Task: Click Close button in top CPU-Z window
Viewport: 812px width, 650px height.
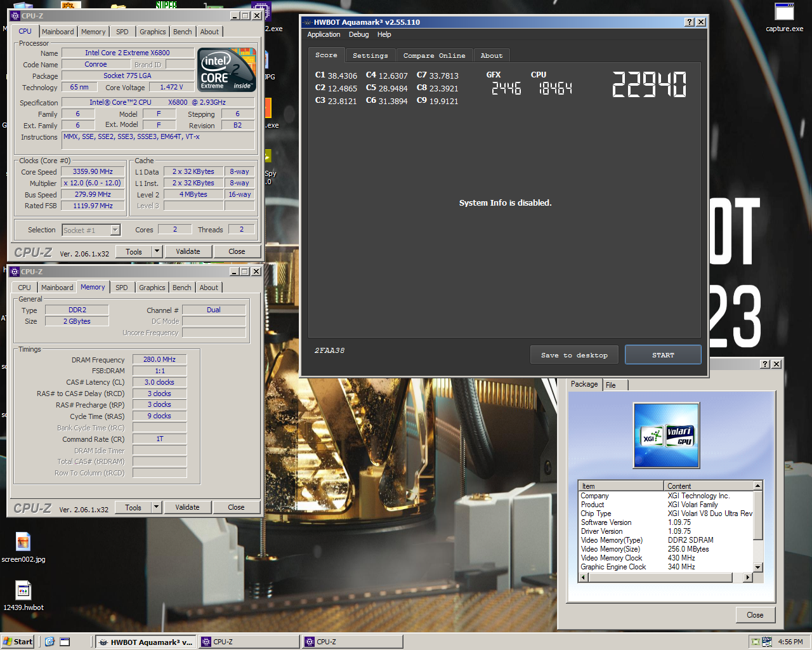Action: click(x=237, y=251)
